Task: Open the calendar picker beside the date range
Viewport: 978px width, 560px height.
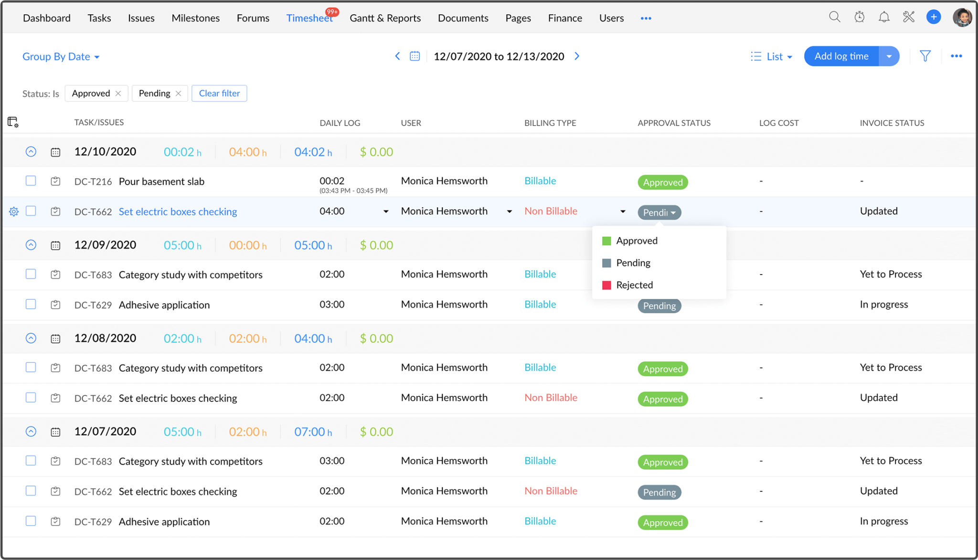Action: click(x=415, y=56)
